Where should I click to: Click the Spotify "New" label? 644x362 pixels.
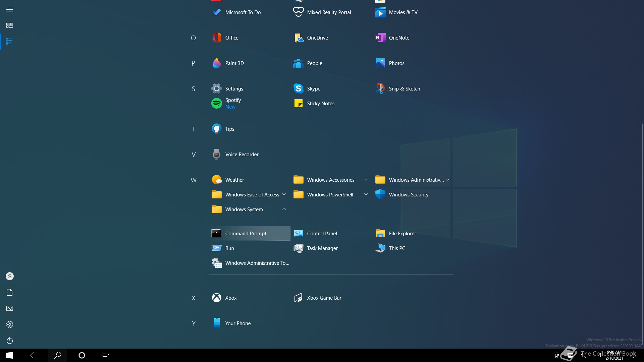pos(230,107)
